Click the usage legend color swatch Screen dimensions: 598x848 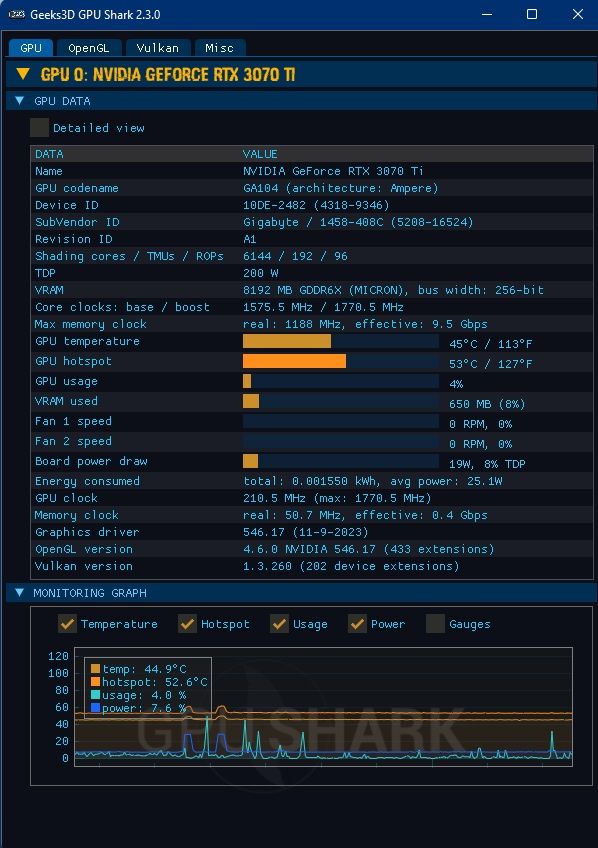pyautogui.click(x=95, y=695)
